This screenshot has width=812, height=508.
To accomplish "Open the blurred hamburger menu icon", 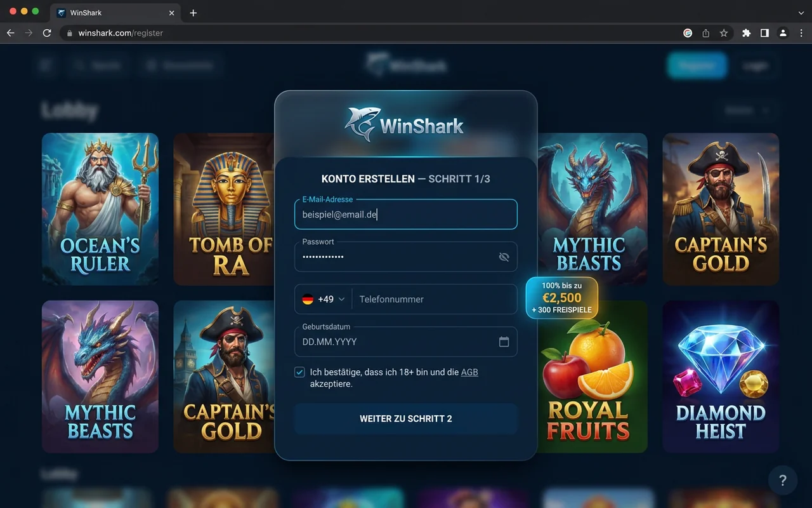I will [x=46, y=65].
